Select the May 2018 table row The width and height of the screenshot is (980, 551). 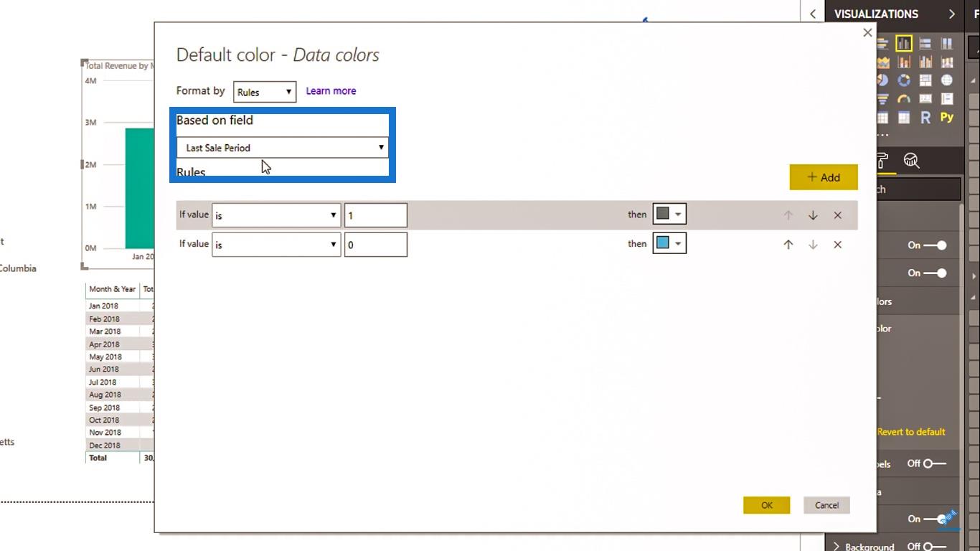coord(119,357)
